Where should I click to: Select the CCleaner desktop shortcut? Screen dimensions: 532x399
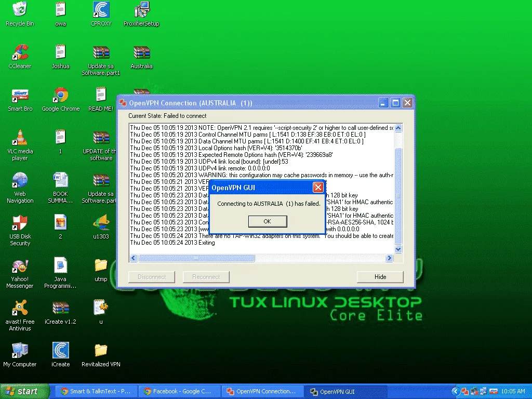pyautogui.click(x=20, y=52)
